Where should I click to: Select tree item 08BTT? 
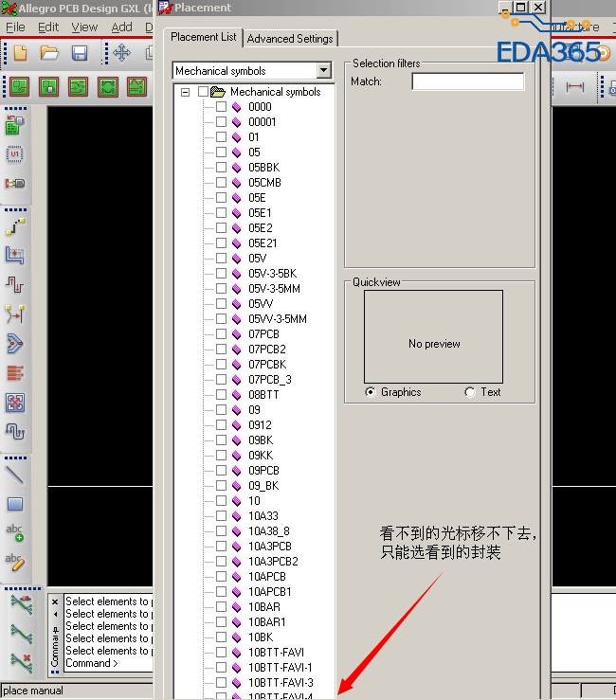(x=263, y=395)
